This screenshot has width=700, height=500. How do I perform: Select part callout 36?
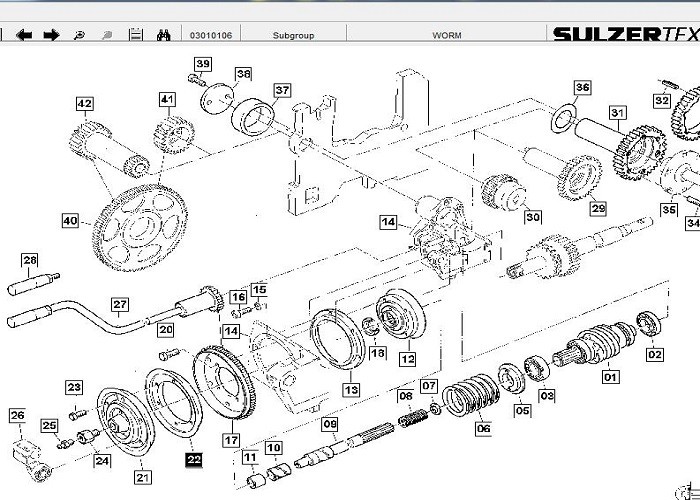582,87
